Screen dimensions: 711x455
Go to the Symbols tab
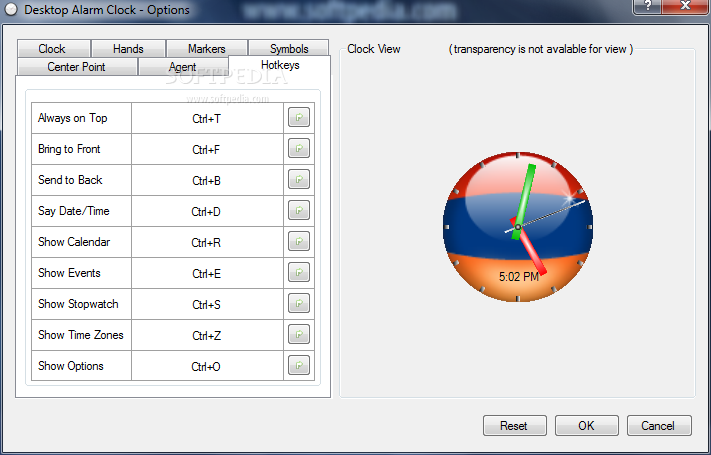[289, 49]
